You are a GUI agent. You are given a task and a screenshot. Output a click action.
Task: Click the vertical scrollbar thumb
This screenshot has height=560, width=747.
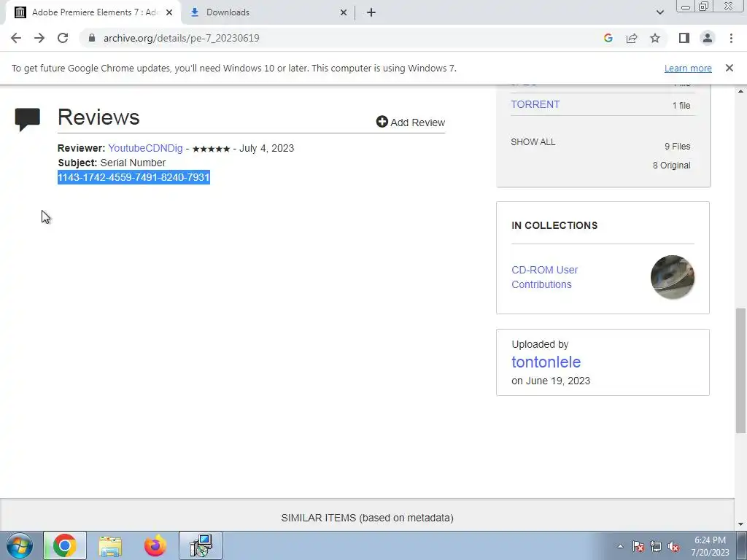[740, 370]
